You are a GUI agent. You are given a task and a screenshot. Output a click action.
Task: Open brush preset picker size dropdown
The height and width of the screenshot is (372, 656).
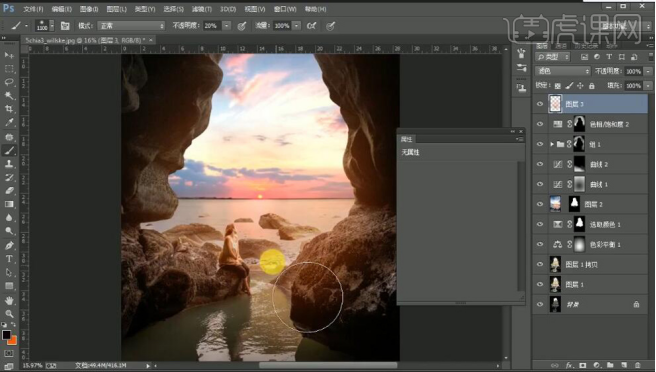(52, 26)
